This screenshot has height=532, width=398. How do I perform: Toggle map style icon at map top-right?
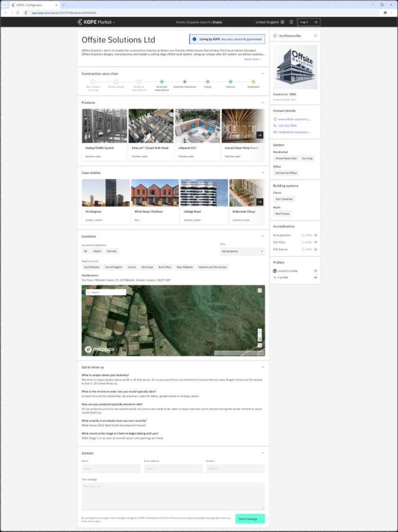[260, 290]
